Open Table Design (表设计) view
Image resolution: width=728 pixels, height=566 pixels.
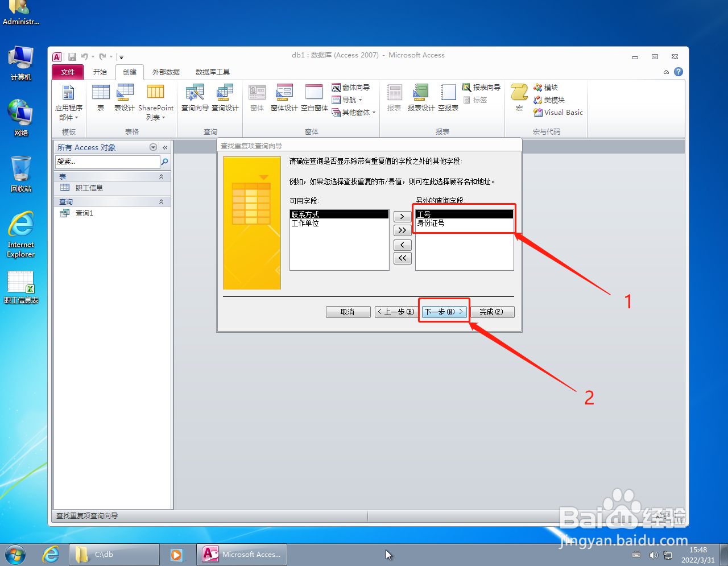tap(125, 98)
